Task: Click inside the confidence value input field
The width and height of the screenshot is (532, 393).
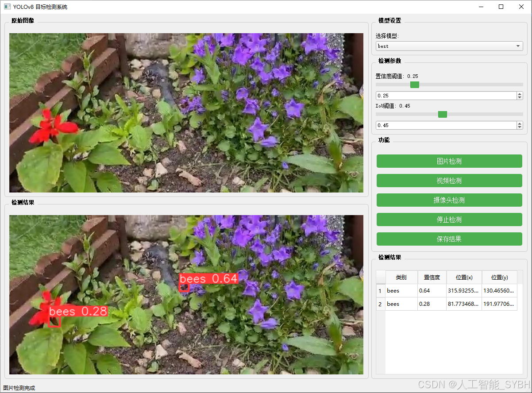Action: click(443, 95)
